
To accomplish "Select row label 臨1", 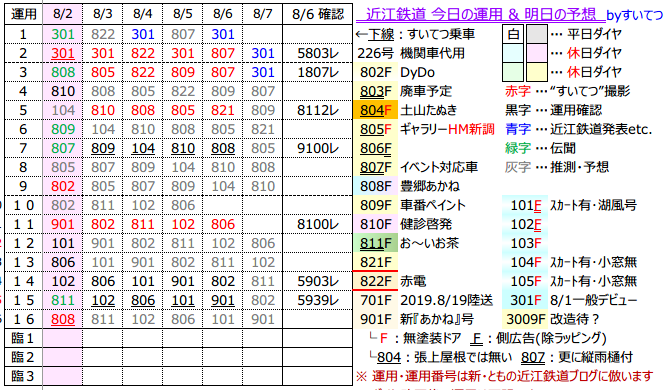I will [24, 338].
